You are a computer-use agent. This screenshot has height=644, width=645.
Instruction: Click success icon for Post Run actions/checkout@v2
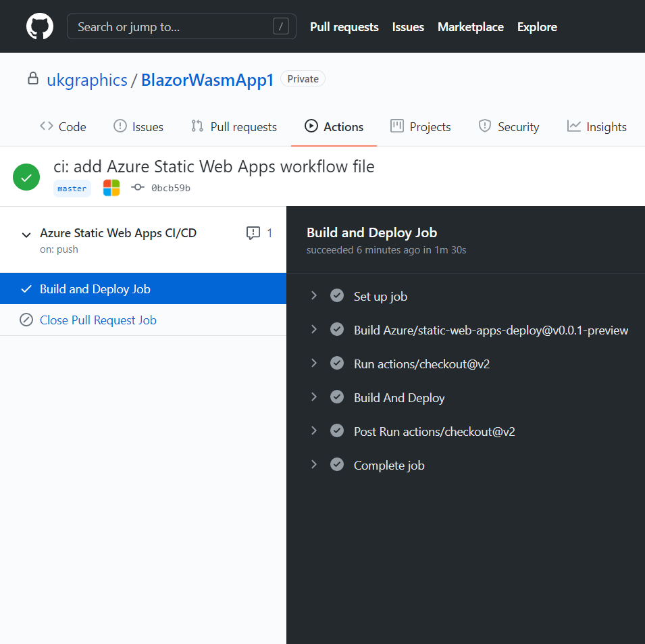(x=337, y=430)
